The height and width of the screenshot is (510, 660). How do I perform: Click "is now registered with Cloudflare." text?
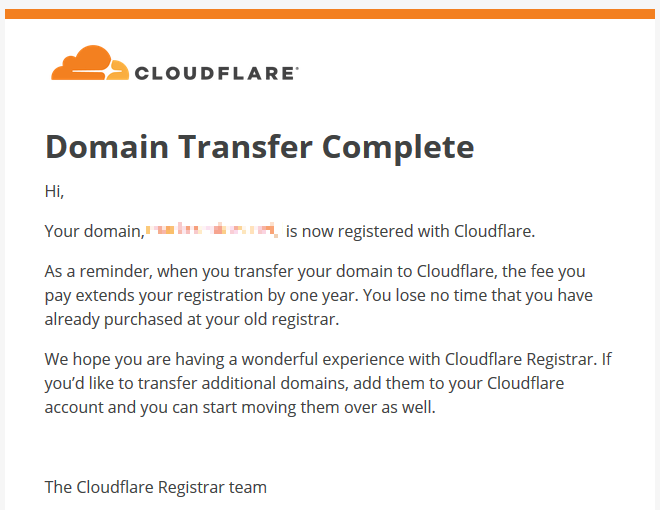[x=410, y=231]
